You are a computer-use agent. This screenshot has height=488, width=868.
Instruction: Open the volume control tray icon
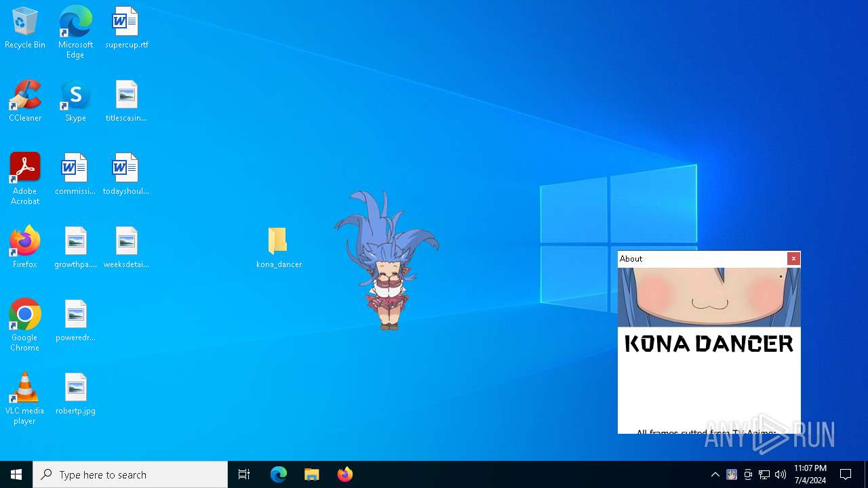click(781, 474)
